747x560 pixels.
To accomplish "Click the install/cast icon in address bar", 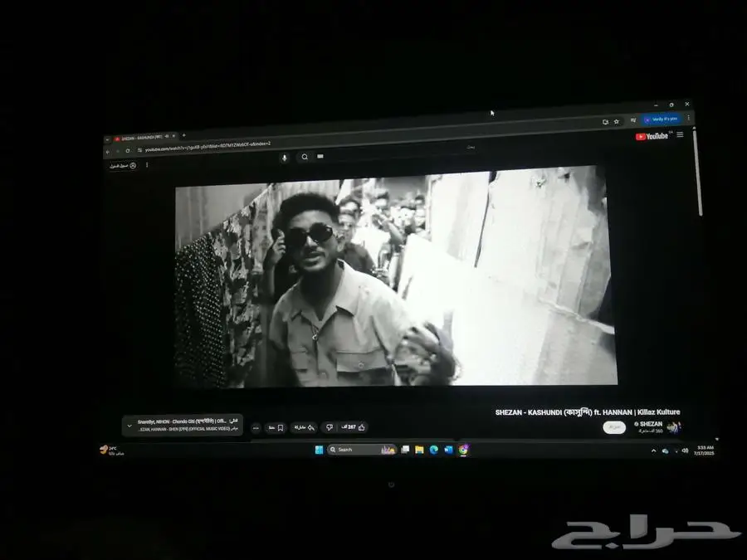I will click(x=605, y=122).
